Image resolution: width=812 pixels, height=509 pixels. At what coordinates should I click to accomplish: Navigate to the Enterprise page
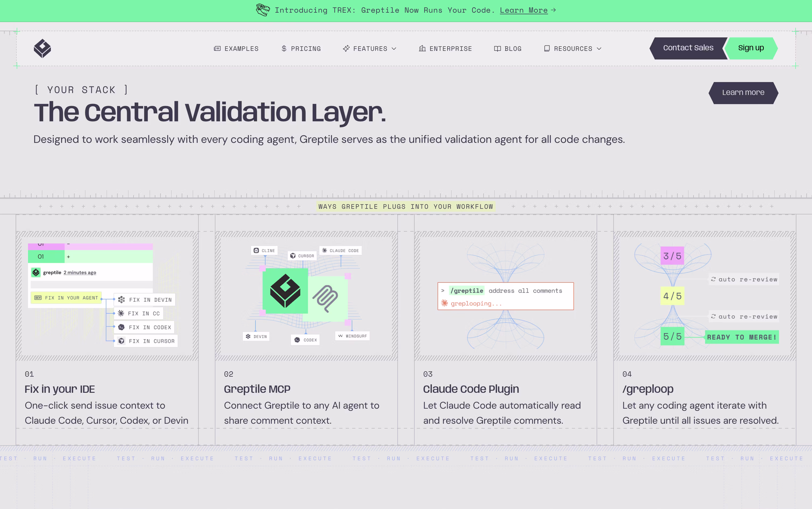(x=445, y=48)
